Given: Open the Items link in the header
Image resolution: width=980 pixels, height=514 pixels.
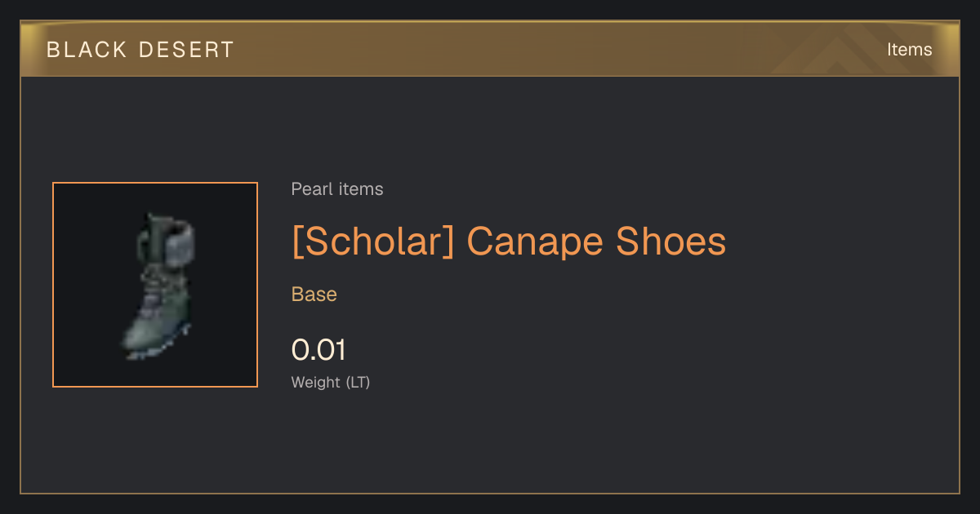Looking at the screenshot, I should (909, 50).
